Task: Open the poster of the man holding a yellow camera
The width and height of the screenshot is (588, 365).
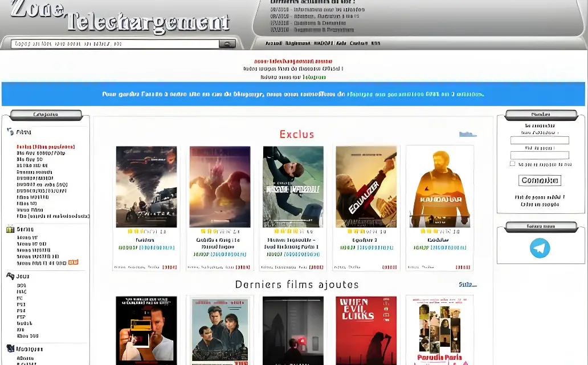Action: [146, 330]
